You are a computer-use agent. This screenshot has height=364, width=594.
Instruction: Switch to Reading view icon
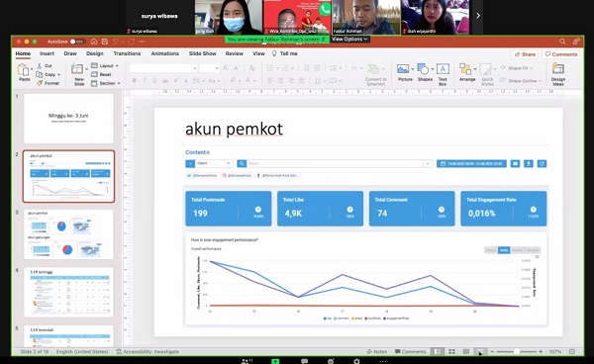(x=466, y=351)
